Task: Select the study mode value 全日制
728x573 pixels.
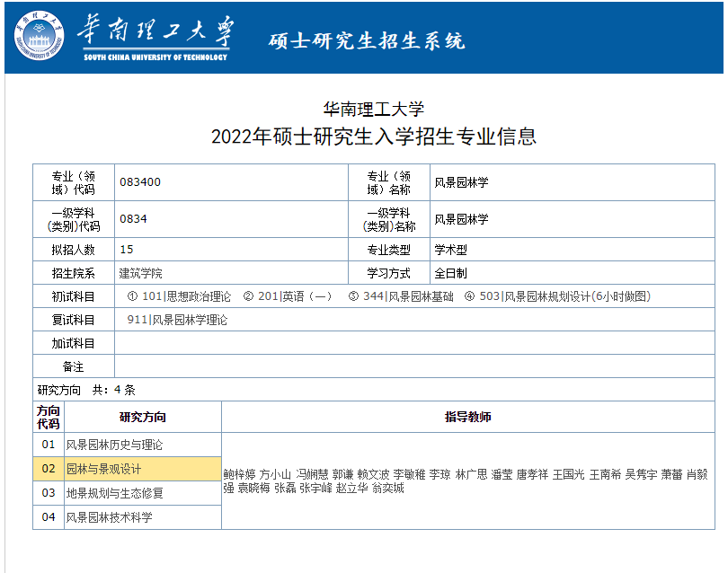Action: coord(451,273)
